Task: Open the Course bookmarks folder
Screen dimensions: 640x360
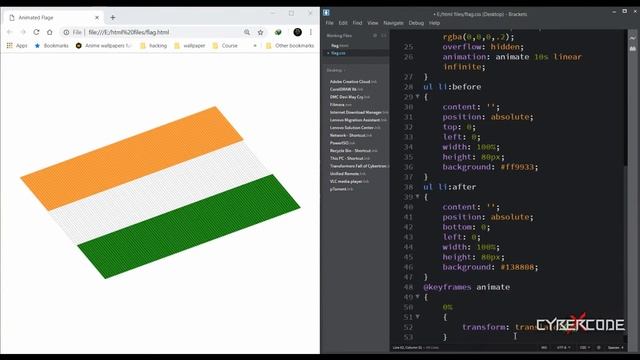Action: (225, 46)
